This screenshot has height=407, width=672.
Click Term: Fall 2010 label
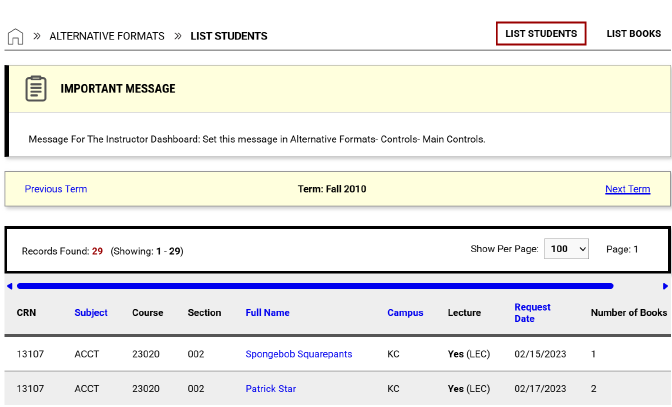(332, 189)
